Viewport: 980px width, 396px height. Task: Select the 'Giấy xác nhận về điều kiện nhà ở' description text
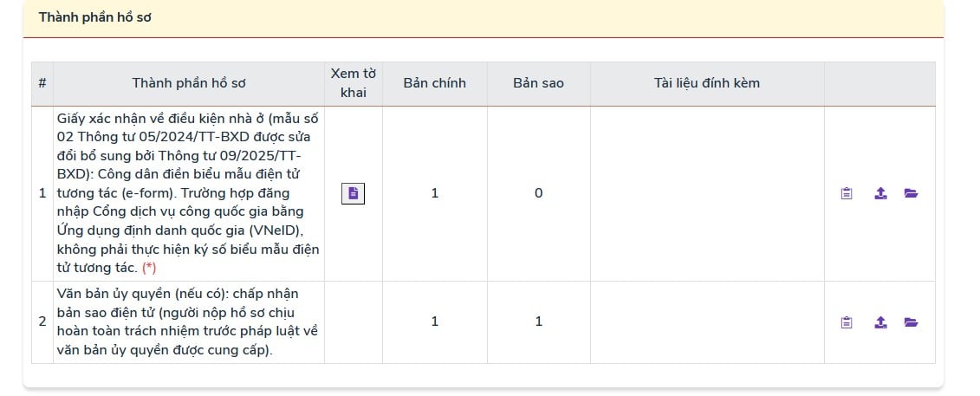tap(188, 192)
